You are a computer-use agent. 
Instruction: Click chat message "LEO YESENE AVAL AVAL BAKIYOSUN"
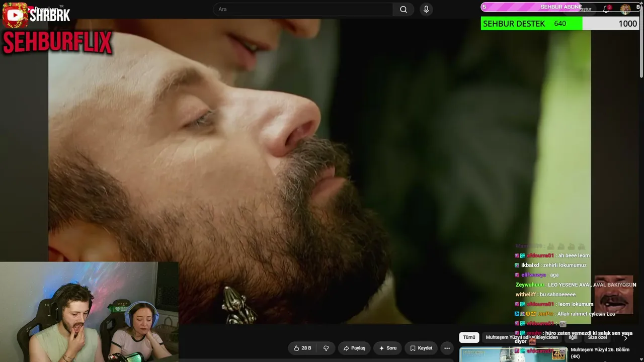tap(592, 285)
